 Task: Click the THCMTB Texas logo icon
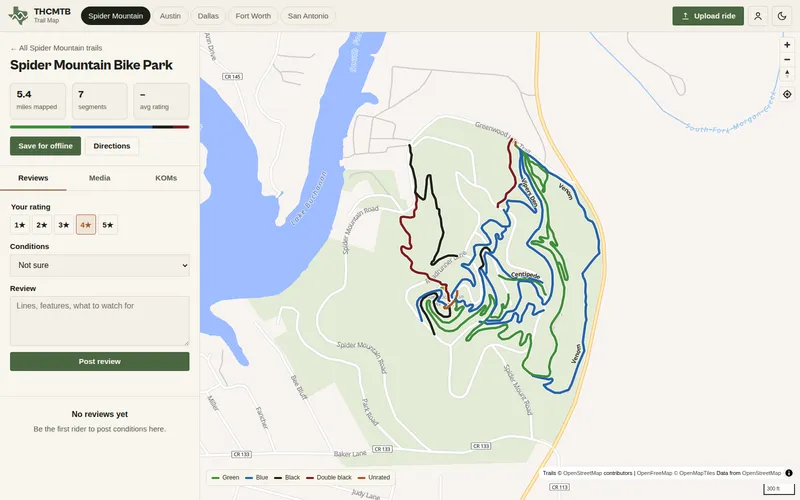coord(18,16)
